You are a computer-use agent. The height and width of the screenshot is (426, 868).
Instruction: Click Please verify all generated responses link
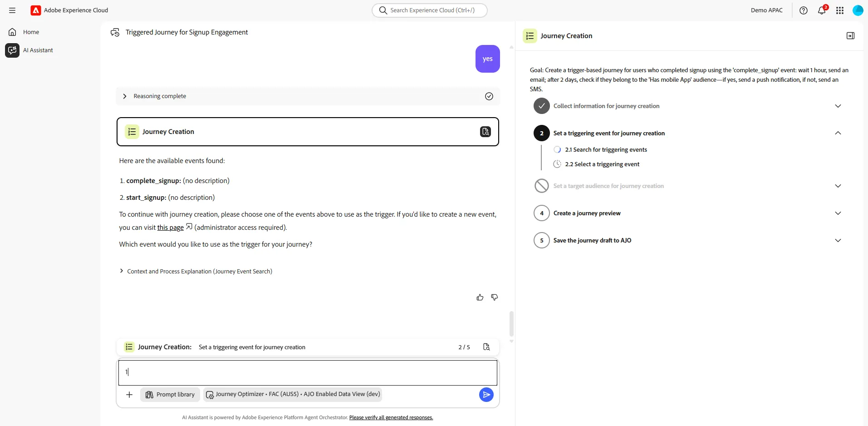coord(391,417)
